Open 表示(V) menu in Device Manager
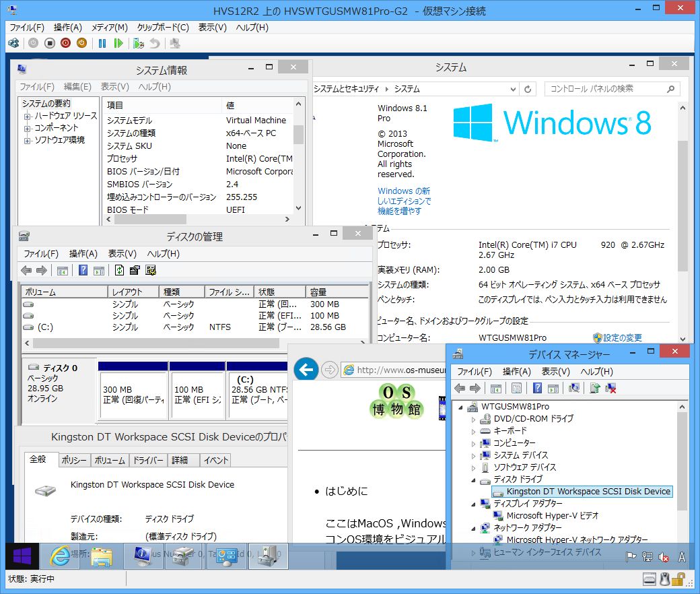Viewport: 700px width, 594px height. (555, 372)
